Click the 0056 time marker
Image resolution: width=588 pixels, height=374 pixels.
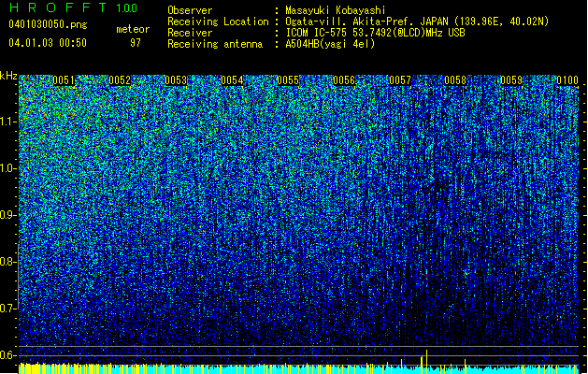(x=344, y=80)
